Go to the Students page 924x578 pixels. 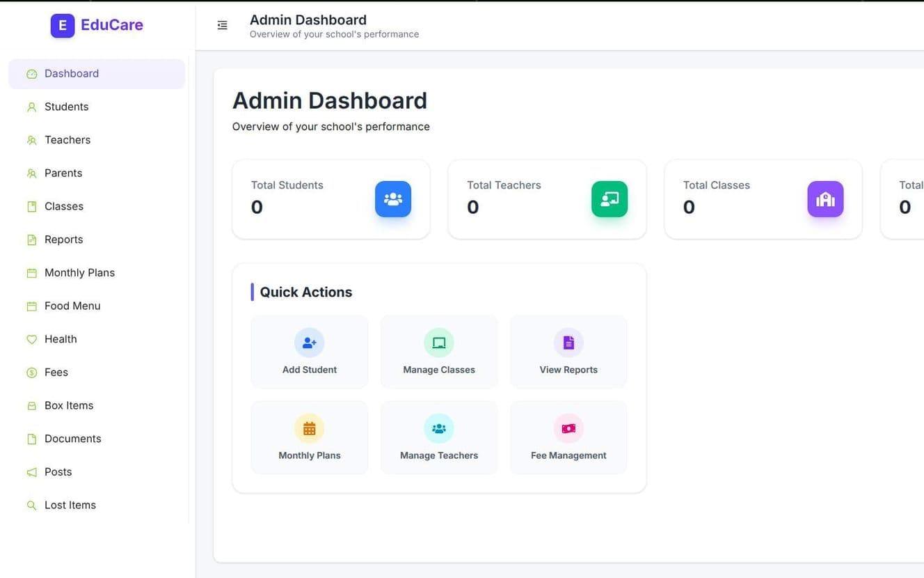[97, 107]
